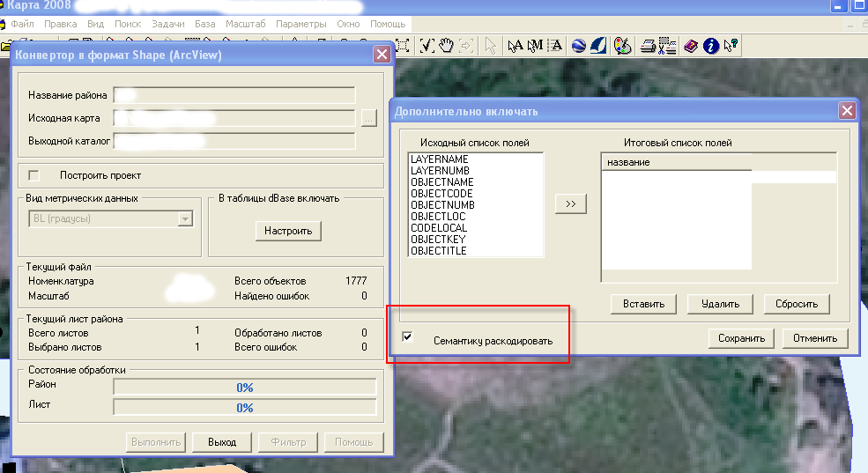Open the Параметры menu
The height and width of the screenshot is (473, 868).
(x=301, y=24)
